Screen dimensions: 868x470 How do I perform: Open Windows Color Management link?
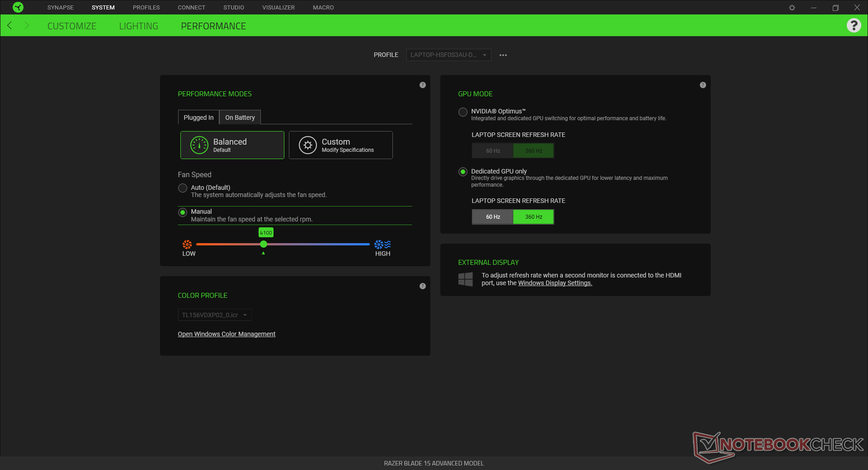click(x=226, y=334)
